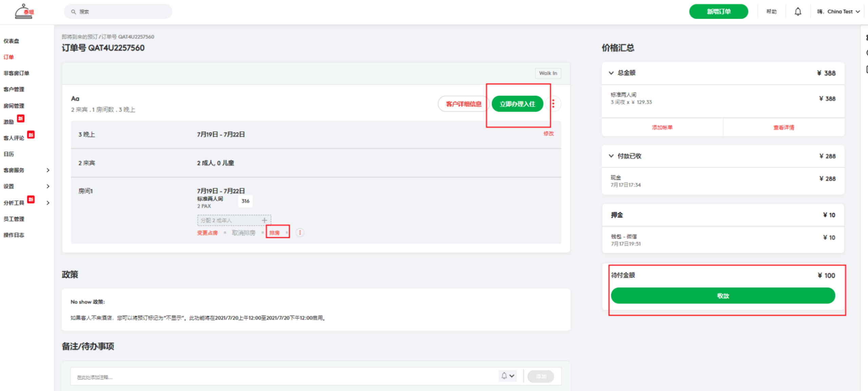
Task: Click plus icon to assign adults
Action: click(x=264, y=220)
